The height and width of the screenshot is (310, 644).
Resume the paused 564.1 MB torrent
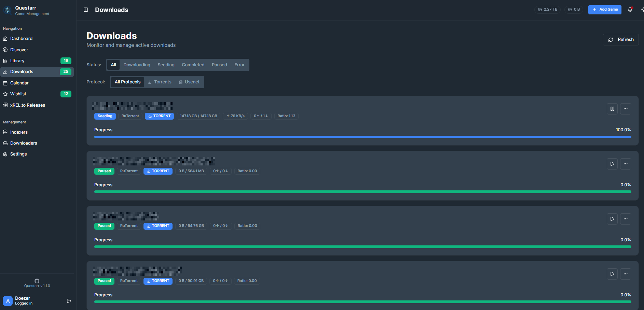(612, 164)
